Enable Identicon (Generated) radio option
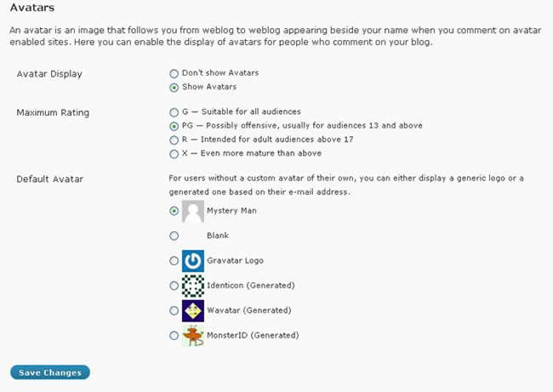Screen dimensions: 553x392 pos(174,286)
